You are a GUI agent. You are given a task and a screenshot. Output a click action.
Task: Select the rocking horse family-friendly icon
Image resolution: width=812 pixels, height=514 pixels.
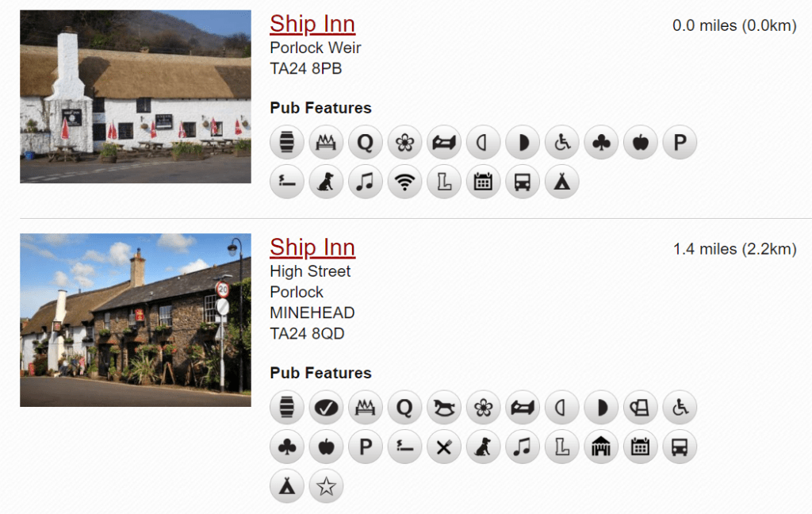(444, 407)
